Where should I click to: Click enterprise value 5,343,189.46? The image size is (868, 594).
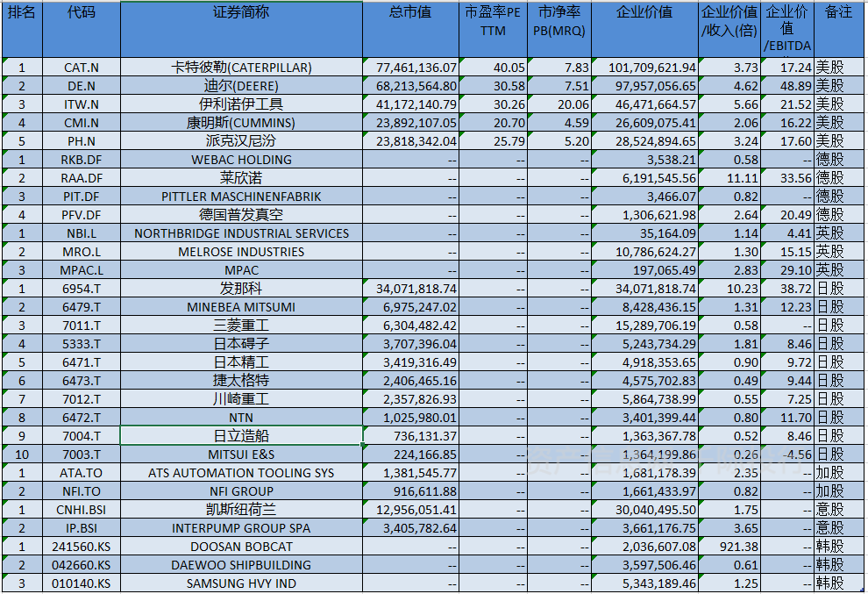[x=645, y=583]
